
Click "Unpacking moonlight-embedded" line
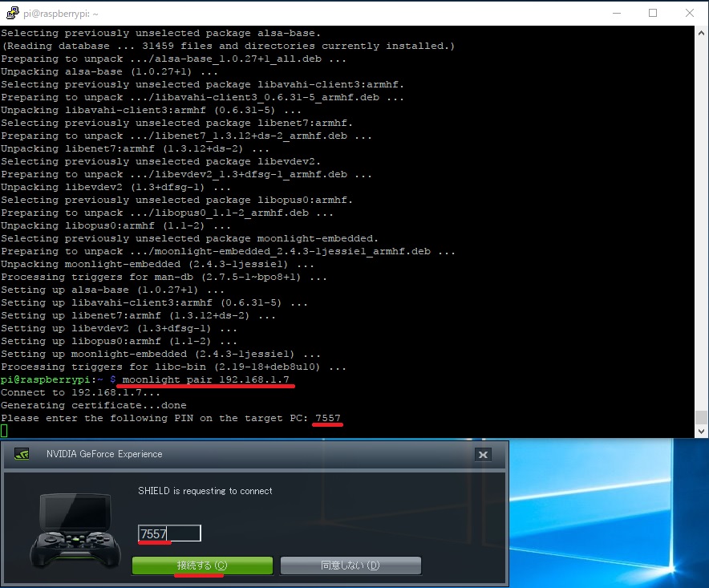[157, 264]
